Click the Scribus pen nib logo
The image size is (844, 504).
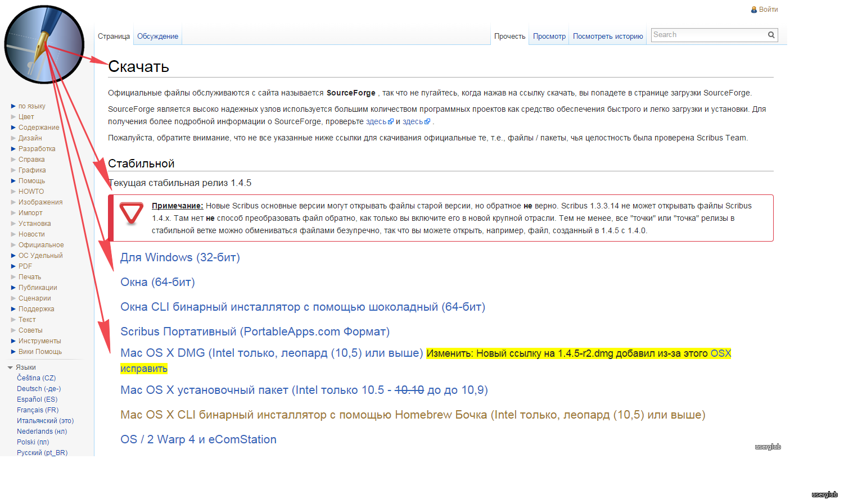pyautogui.click(x=44, y=44)
